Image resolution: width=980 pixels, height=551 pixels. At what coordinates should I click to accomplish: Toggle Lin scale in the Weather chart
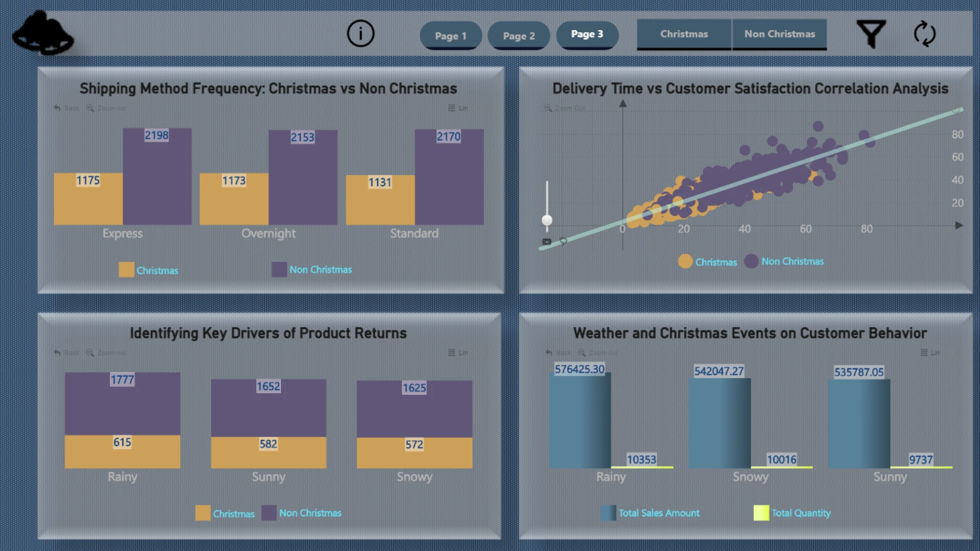(930, 353)
